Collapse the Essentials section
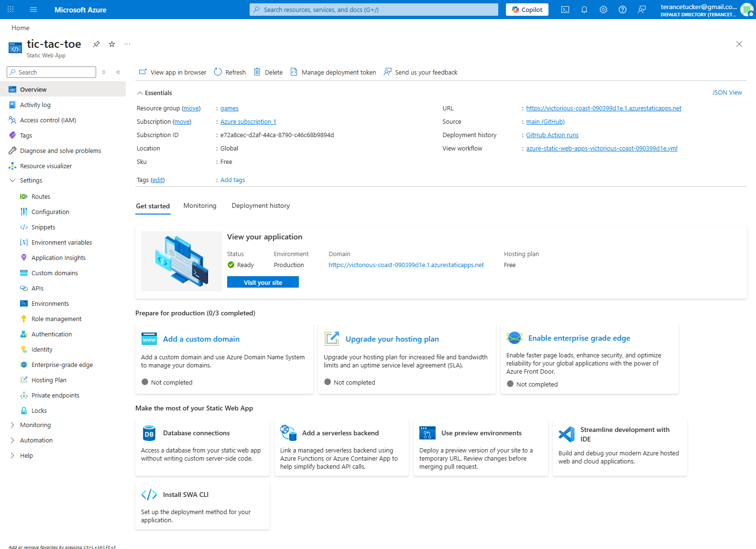Viewport: 756px width, 549px height. pyautogui.click(x=154, y=93)
